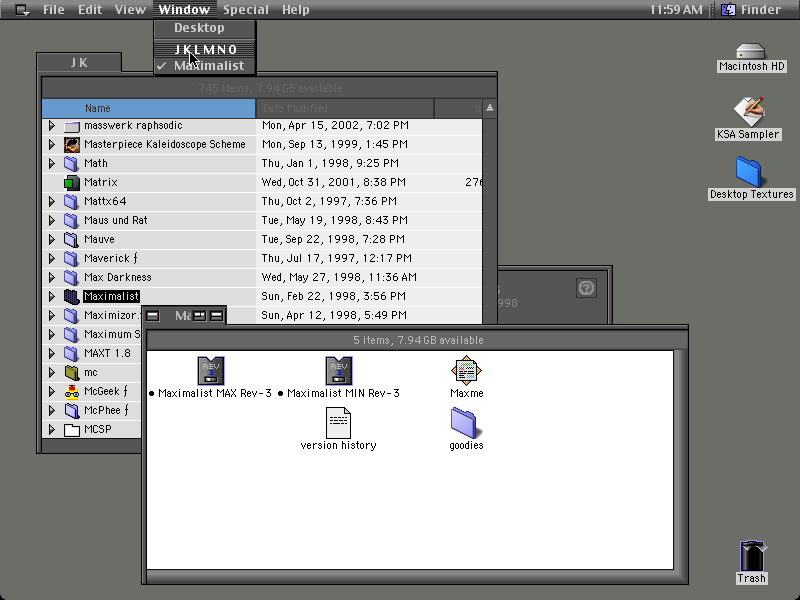Select the McGeek ƒ folder icon
This screenshot has width=800, height=600.
pos(72,391)
